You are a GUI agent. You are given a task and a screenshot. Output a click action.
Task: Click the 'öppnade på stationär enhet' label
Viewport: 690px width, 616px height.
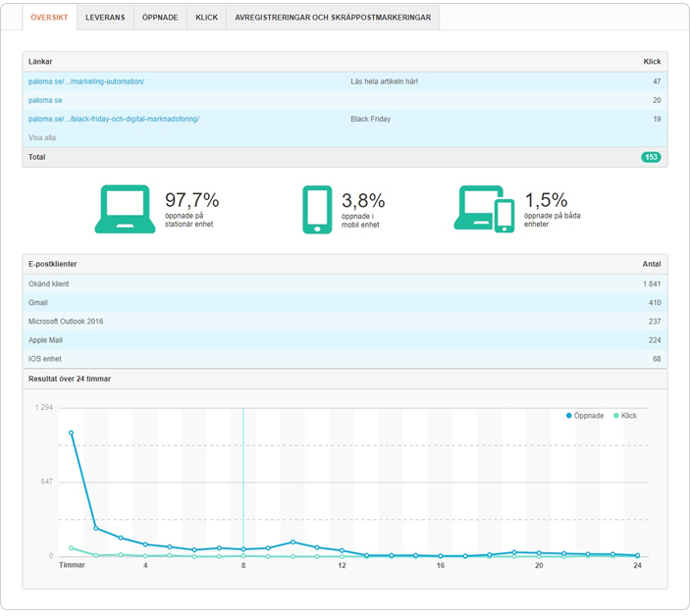coord(188,220)
